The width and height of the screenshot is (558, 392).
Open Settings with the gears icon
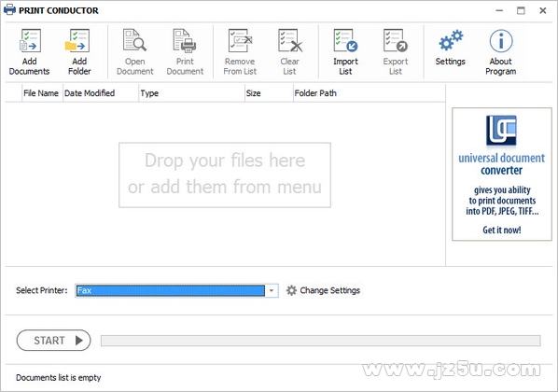[x=451, y=40]
